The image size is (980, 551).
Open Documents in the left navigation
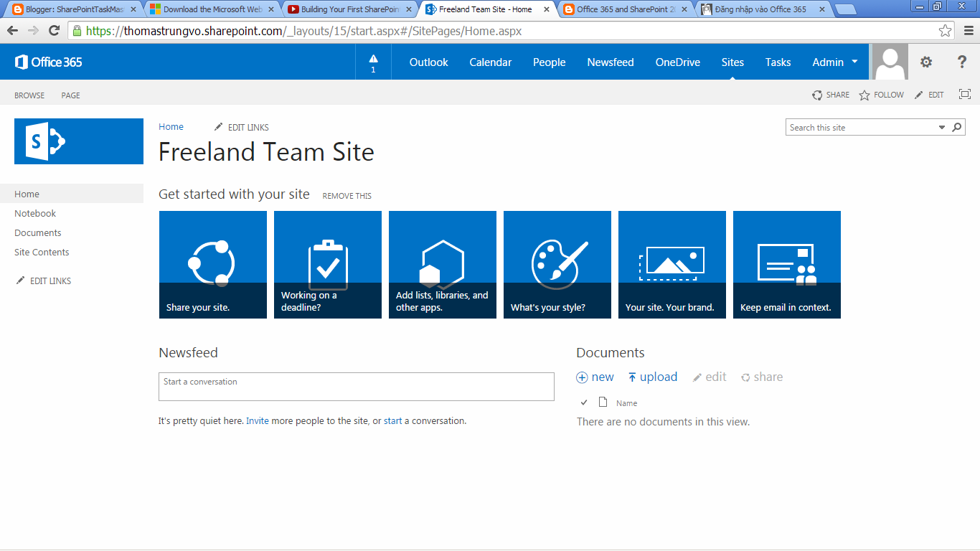pos(38,232)
